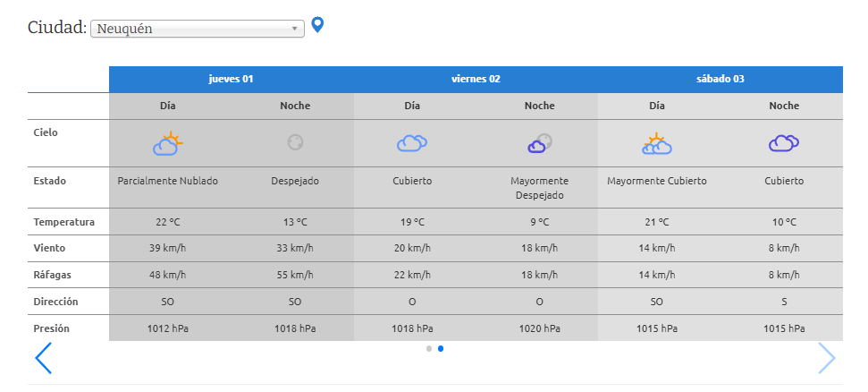The image size is (868, 392).
Task: Click the blue location pin icon
Action: click(x=316, y=25)
